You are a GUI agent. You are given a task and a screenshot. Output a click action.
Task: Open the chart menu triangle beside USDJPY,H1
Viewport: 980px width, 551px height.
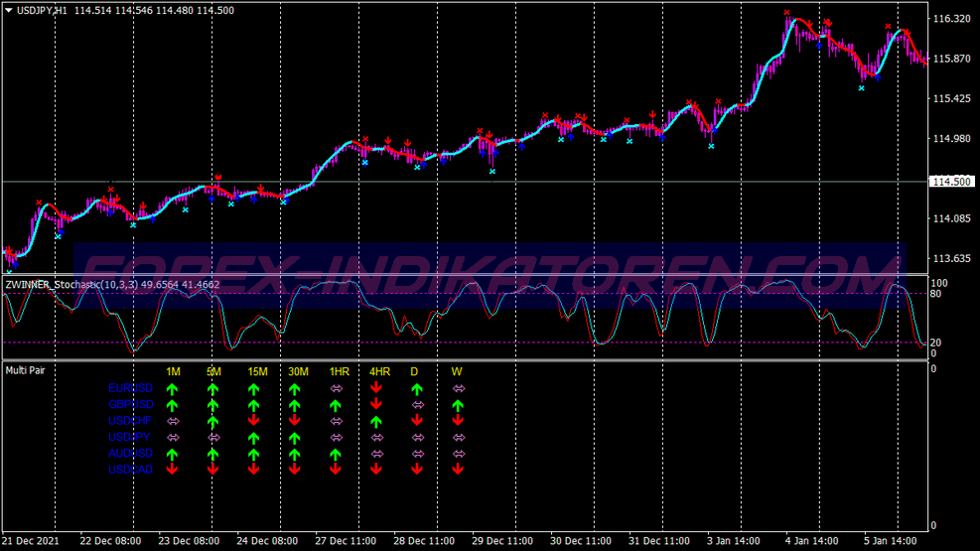click(9, 11)
